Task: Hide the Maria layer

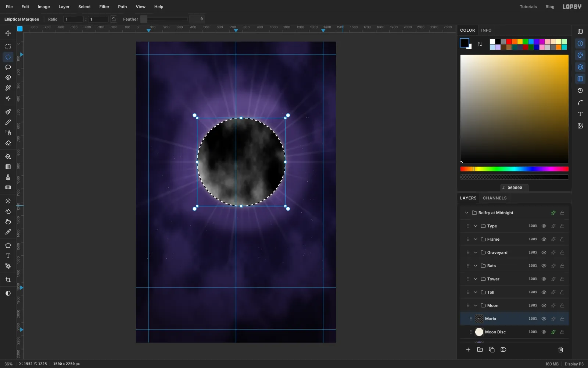Action: click(544, 319)
